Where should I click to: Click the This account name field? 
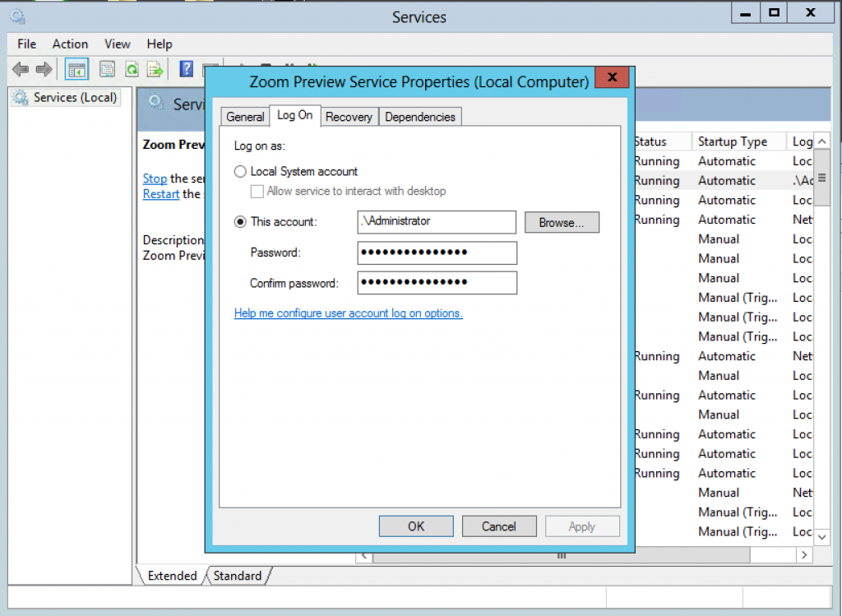tap(437, 222)
